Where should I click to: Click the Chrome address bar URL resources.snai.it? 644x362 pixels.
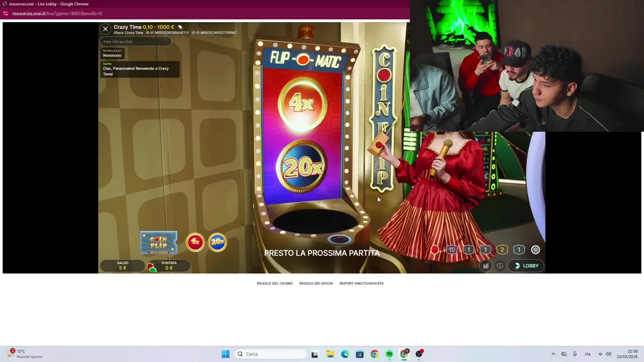point(57,14)
